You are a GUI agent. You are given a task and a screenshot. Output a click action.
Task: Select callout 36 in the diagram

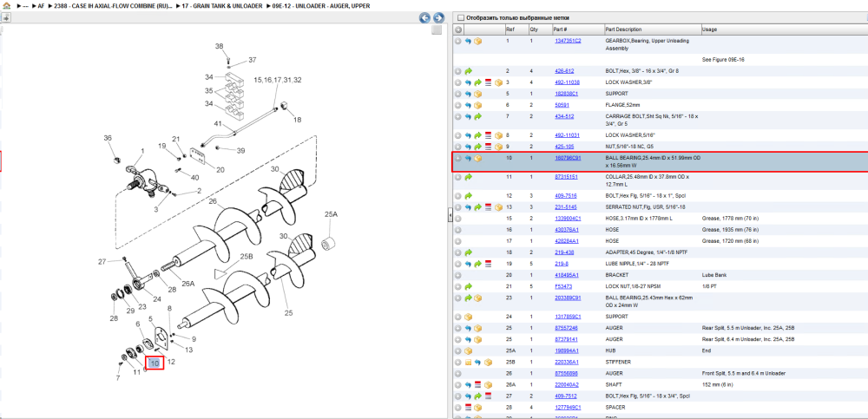[x=108, y=138]
